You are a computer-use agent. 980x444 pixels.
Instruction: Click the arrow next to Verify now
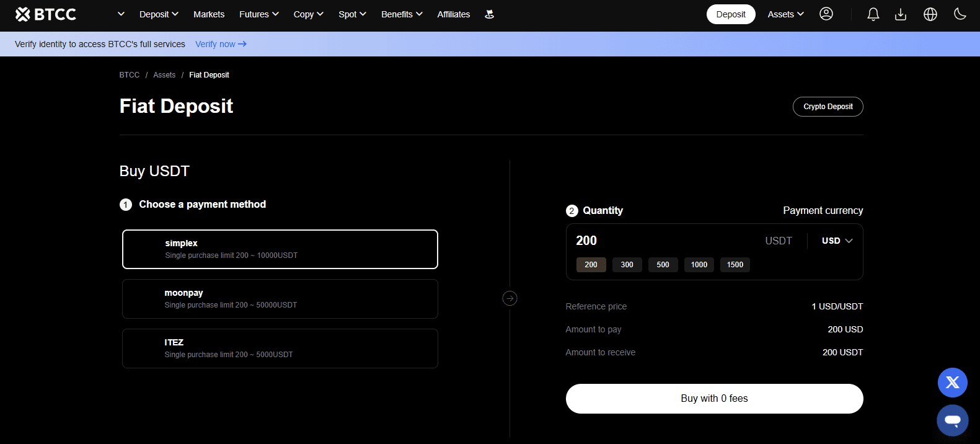click(242, 44)
